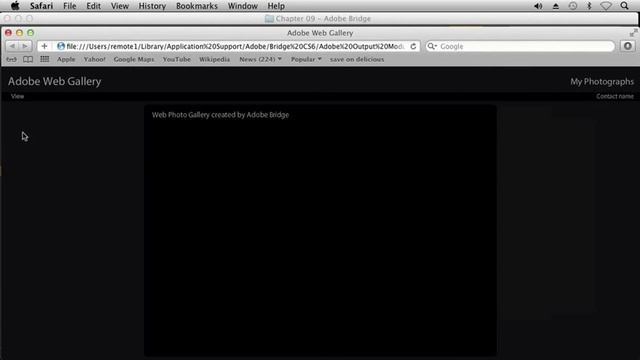Reload the page with refresh icon
The width and height of the screenshot is (640, 360).
coord(413,46)
